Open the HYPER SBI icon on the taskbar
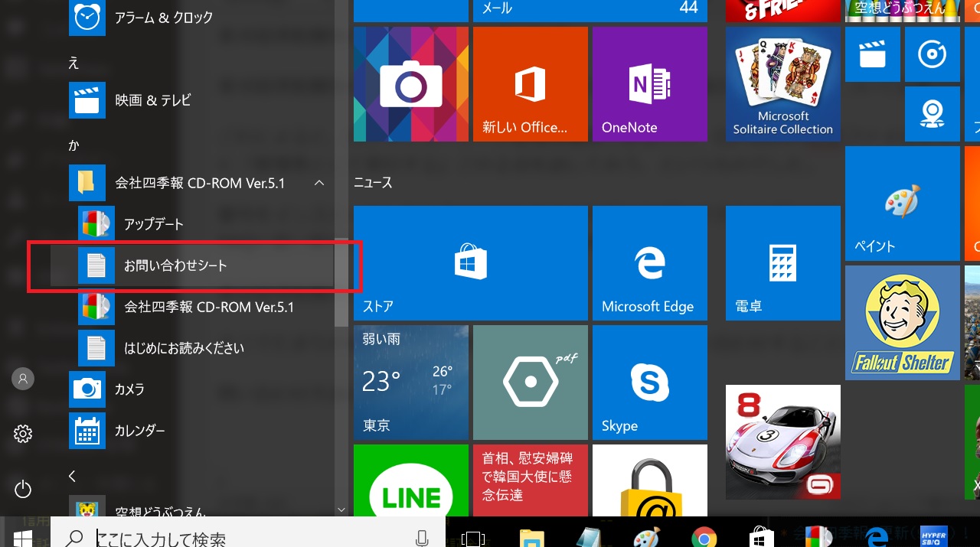Image resolution: width=980 pixels, height=547 pixels. pos(933,537)
